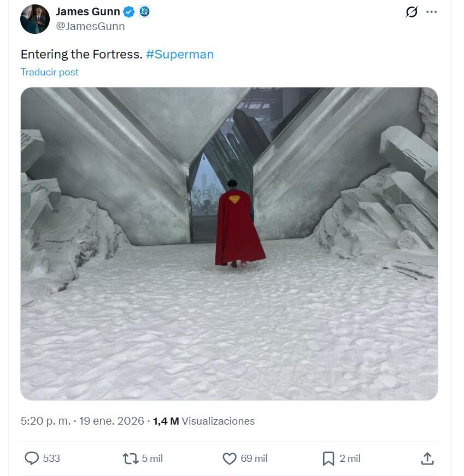Screen dimensions: 464x476
Task: Select the James Gunn display name
Action: click(x=88, y=11)
